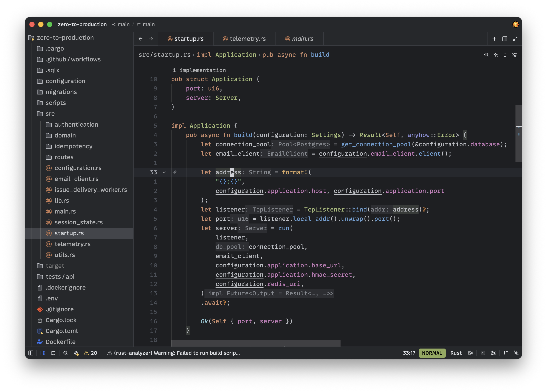Click the plus icon for new item

tap(494, 39)
